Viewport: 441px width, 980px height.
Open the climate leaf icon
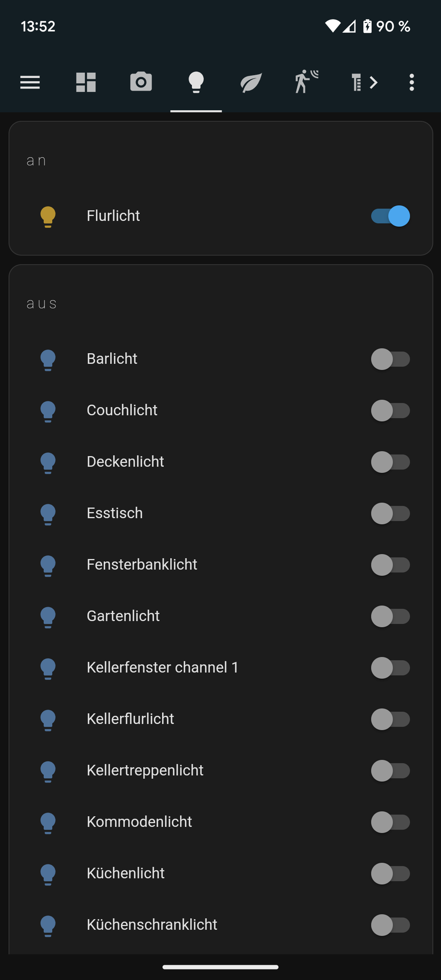(250, 82)
